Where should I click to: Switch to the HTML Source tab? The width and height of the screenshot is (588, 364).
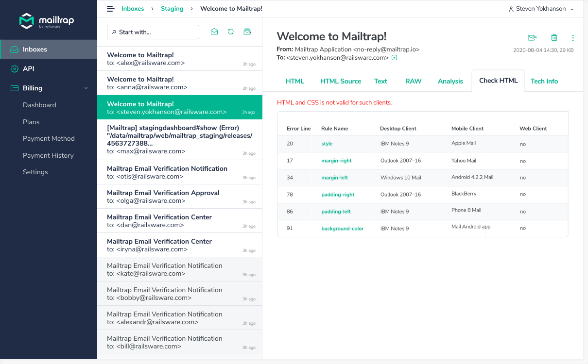341,81
